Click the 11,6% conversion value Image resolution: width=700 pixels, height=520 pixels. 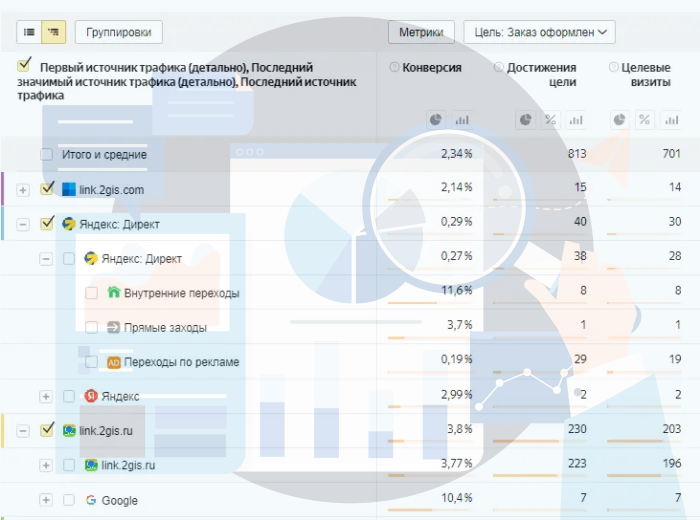[x=456, y=291]
